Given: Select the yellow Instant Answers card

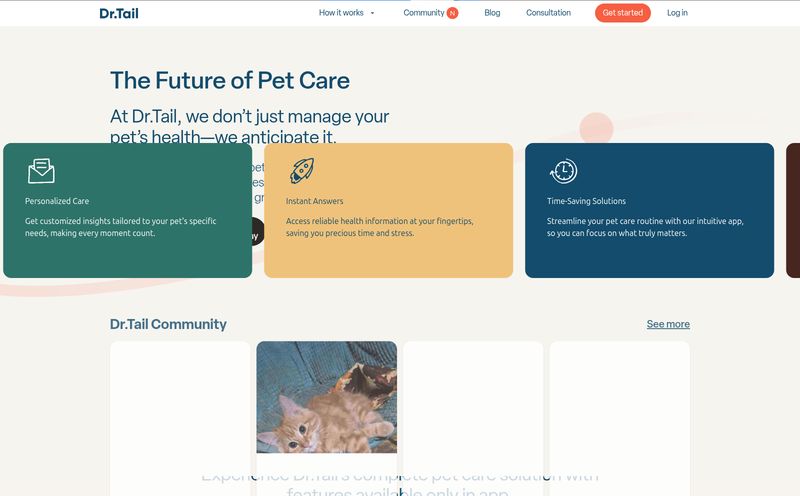Looking at the screenshot, I should tap(389, 210).
